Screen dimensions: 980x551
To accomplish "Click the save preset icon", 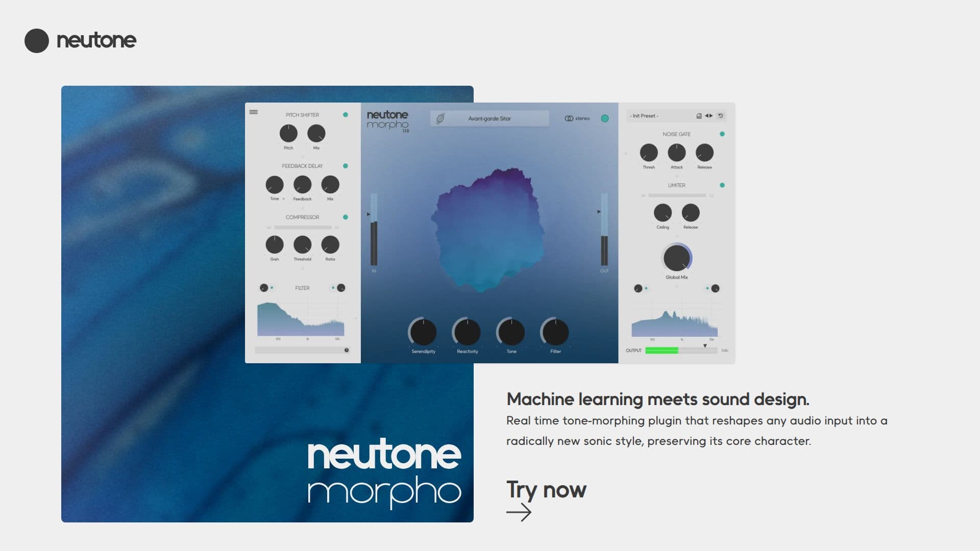I will pyautogui.click(x=699, y=116).
